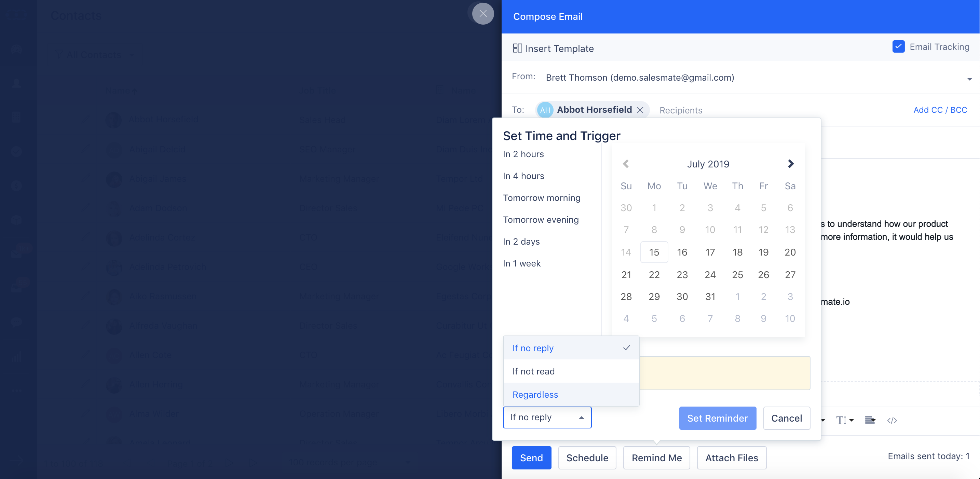Click the Job Title column header
Viewport: 980px width, 479px height.
317,91
